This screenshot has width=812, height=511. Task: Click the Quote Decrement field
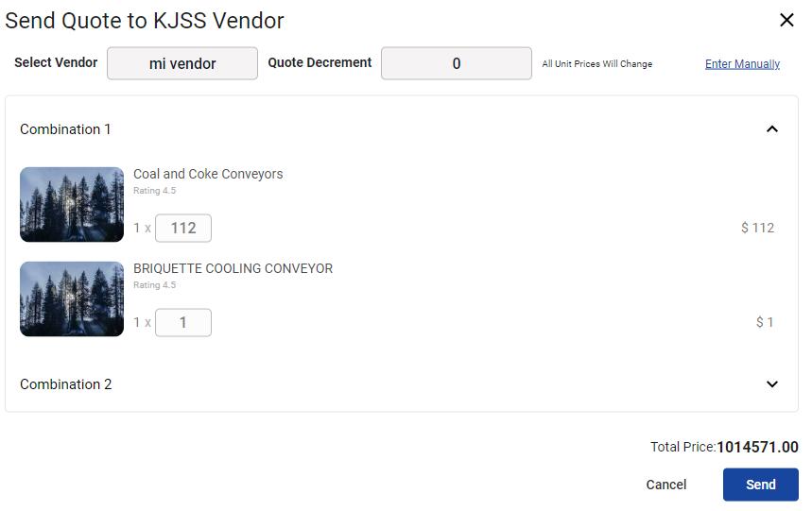(x=457, y=64)
